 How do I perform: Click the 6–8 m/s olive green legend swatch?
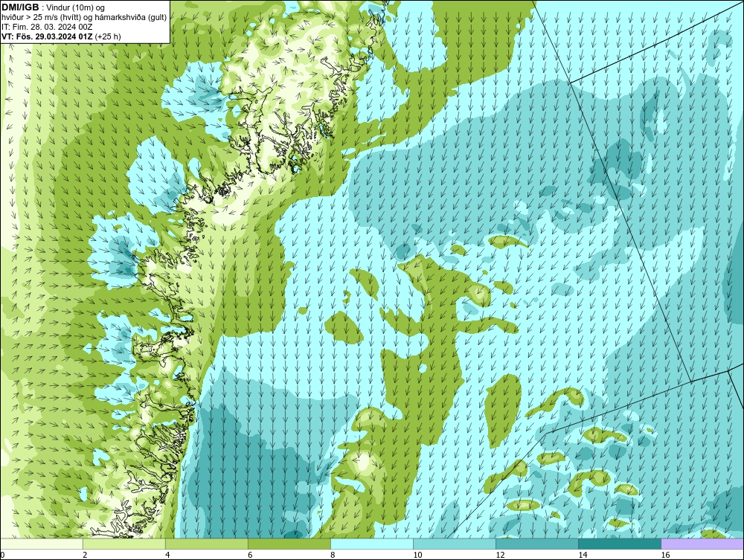(289, 544)
